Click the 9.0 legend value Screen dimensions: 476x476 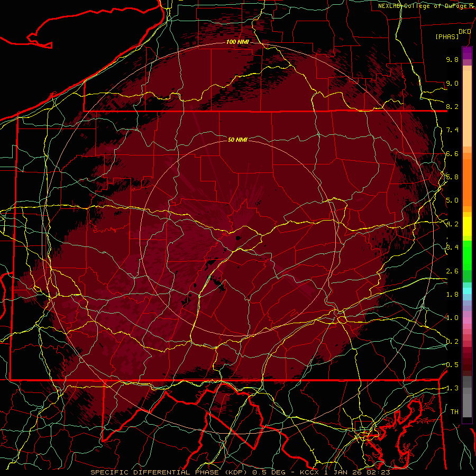(x=452, y=83)
